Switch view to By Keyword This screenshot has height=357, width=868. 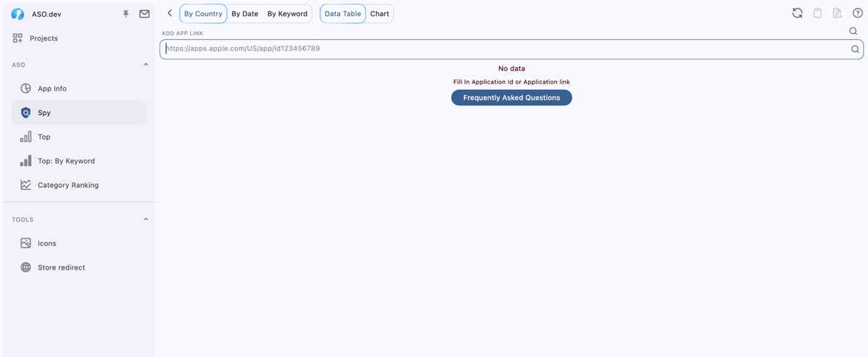287,14
